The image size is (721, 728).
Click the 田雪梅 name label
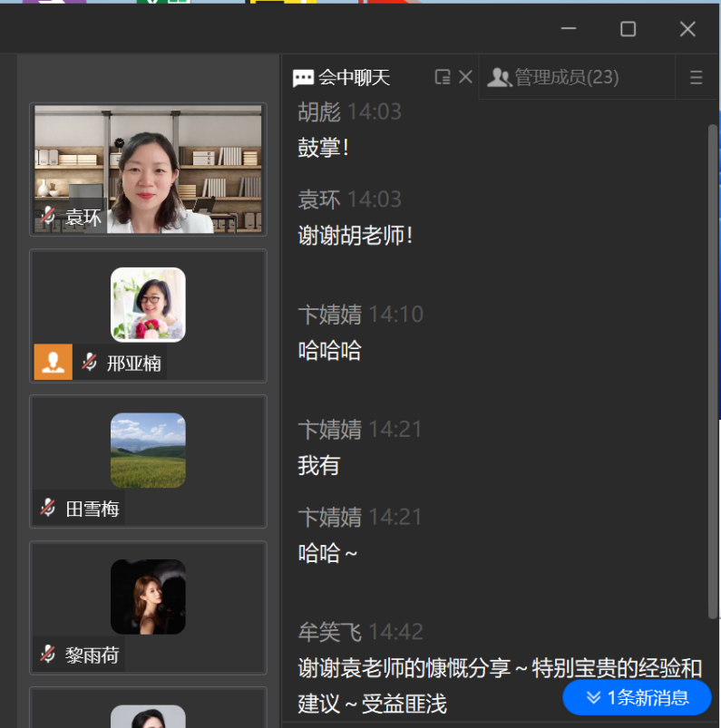(93, 509)
